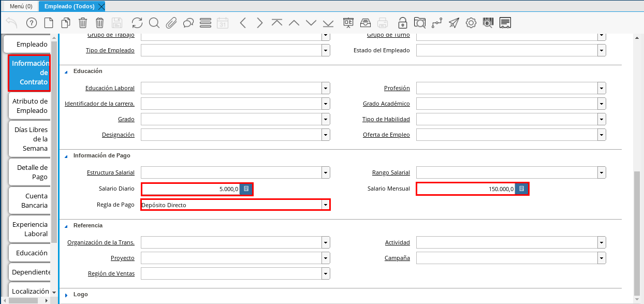This screenshot has height=304, width=644.
Task: Jump to first record icon
Action: tap(277, 23)
